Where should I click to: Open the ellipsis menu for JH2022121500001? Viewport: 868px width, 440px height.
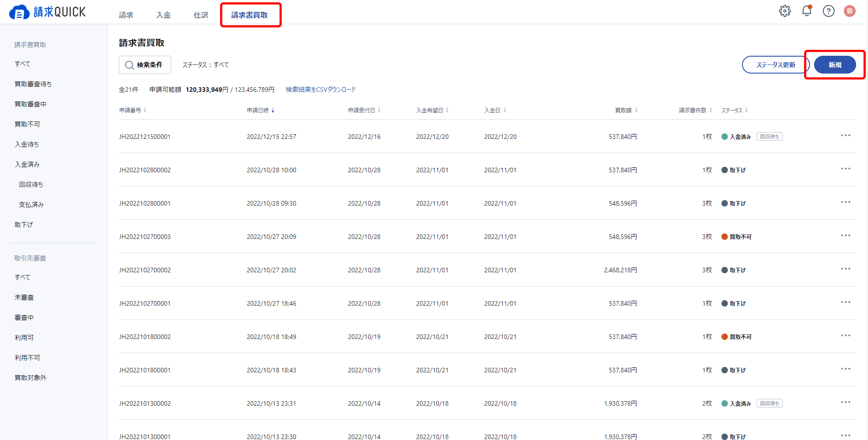[x=846, y=135]
